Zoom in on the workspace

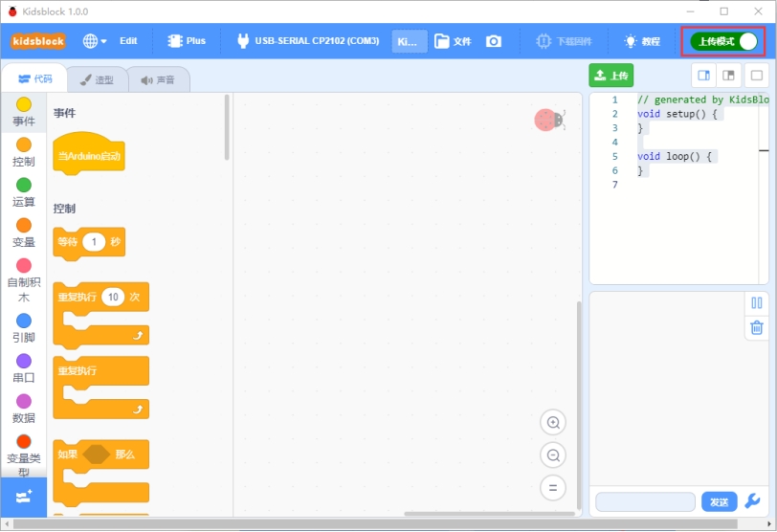tap(553, 423)
